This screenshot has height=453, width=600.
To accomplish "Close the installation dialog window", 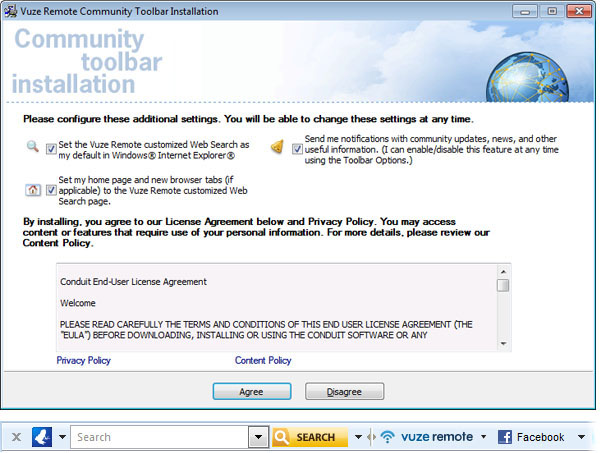I will tap(579, 11).
